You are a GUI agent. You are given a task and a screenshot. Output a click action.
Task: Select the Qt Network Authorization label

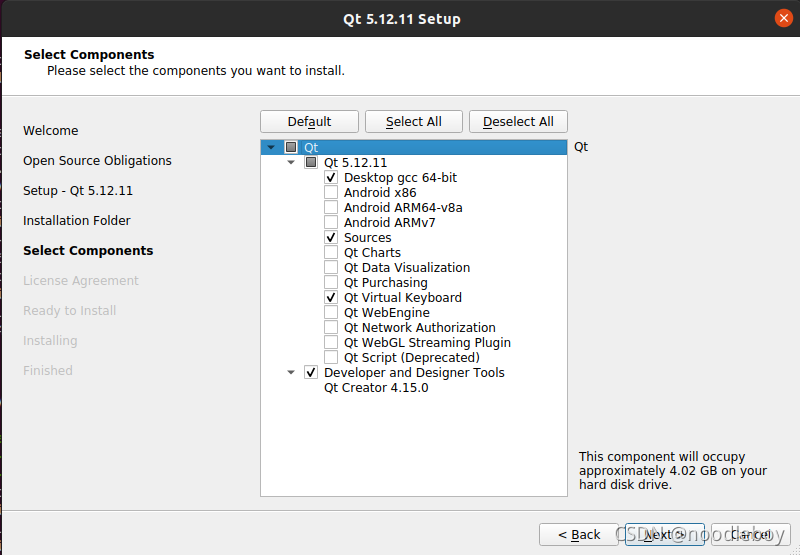pos(419,327)
